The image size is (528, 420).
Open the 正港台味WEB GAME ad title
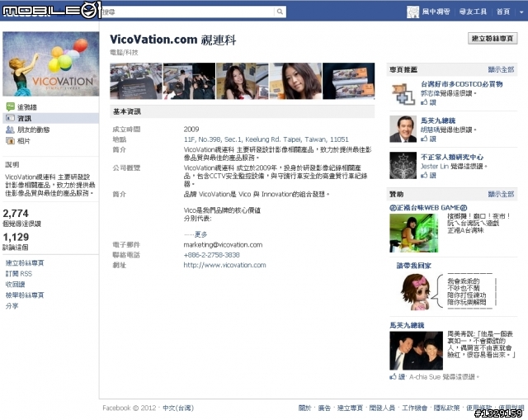coord(428,208)
